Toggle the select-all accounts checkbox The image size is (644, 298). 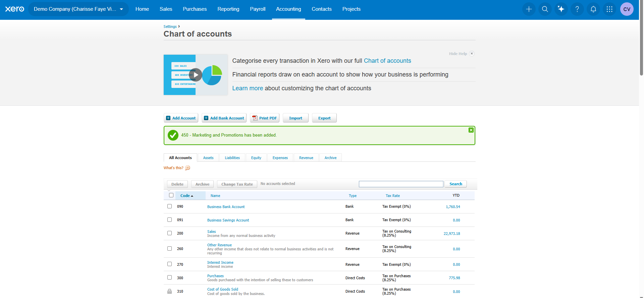(x=171, y=195)
